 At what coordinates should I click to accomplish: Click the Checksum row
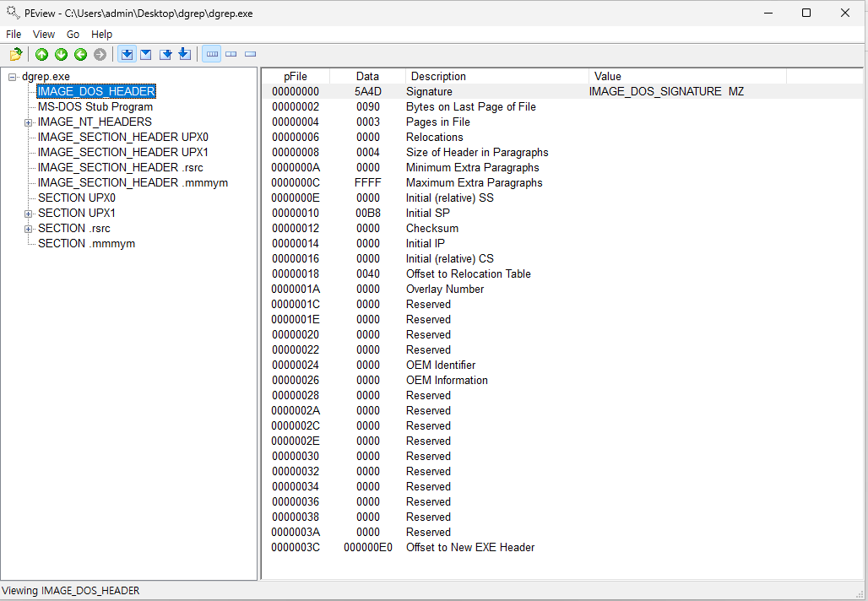(561, 229)
